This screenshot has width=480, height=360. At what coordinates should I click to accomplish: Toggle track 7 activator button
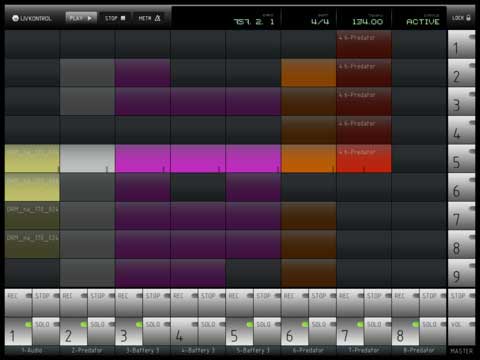point(351,331)
